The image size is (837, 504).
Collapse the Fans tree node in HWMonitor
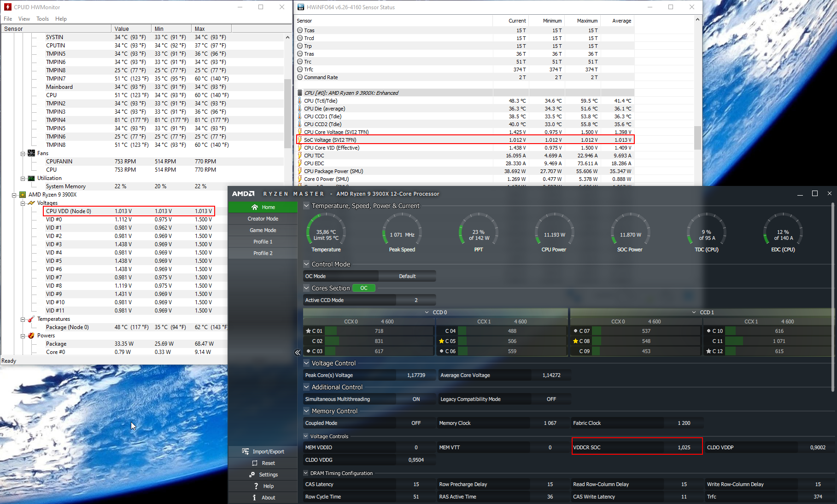23,153
